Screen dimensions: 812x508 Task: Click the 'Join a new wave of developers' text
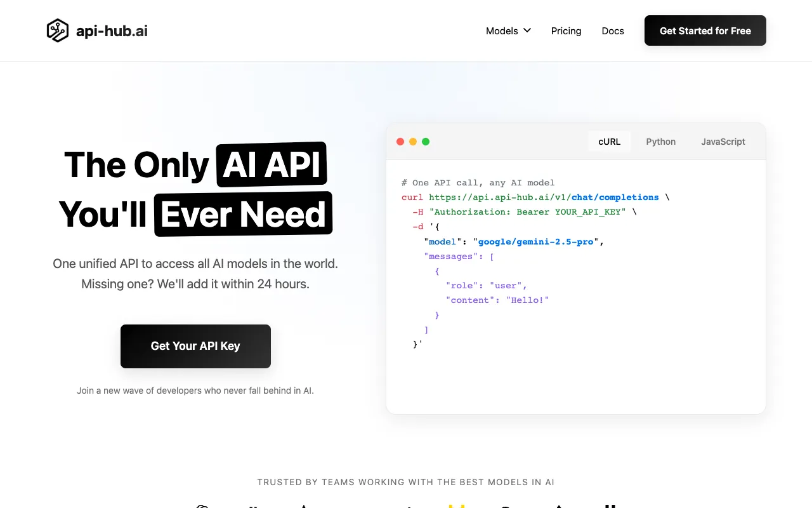[x=195, y=391]
